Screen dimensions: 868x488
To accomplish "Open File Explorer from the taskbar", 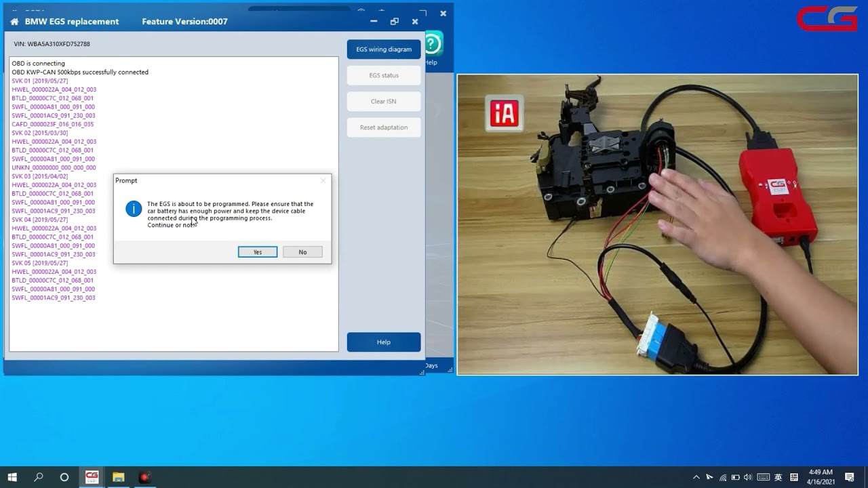I will (118, 477).
